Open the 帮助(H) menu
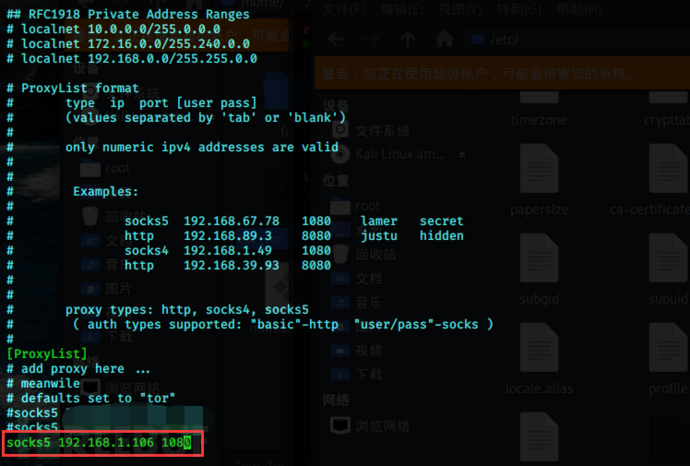Image resolution: width=690 pixels, height=466 pixels. (x=579, y=9)
